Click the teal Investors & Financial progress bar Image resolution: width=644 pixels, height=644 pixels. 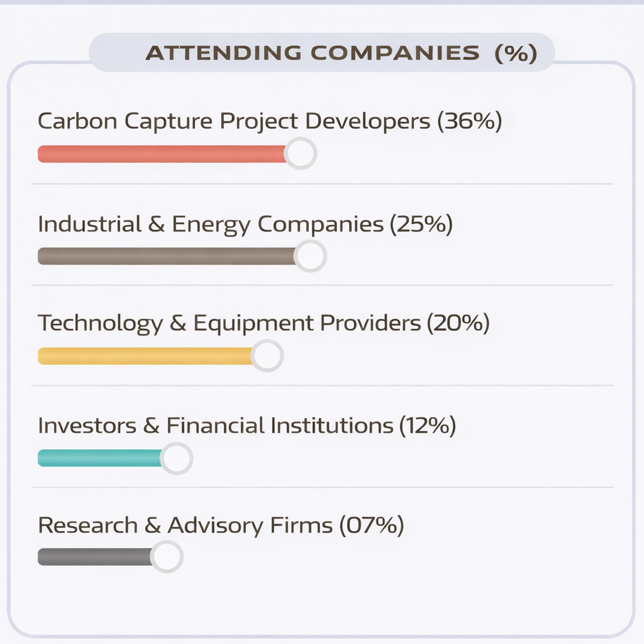[99, 458]
